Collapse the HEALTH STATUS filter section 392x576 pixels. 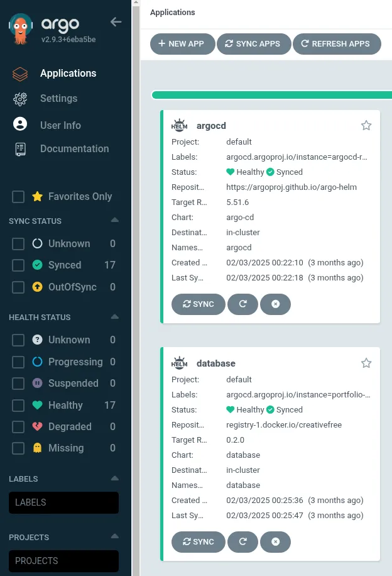point(114,317)
